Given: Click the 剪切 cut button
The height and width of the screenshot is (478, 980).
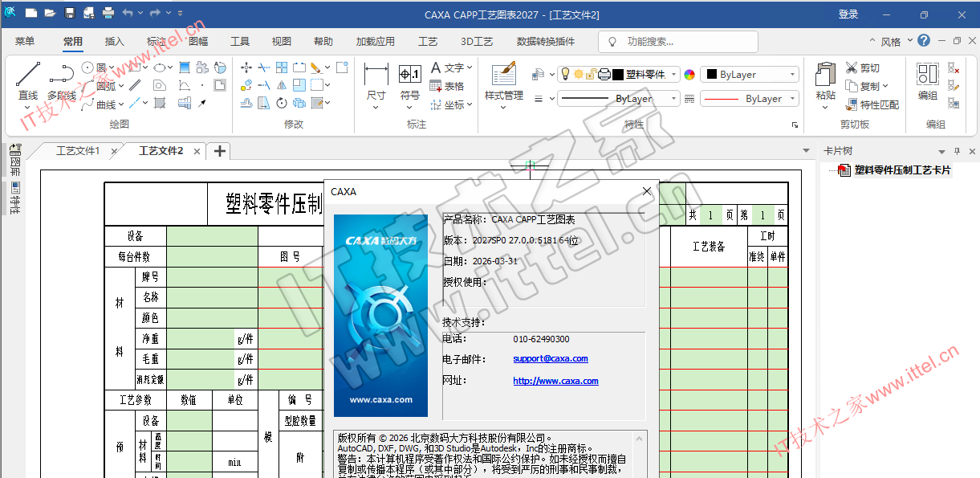Looking at the screenshot, I should click(863, 68).
